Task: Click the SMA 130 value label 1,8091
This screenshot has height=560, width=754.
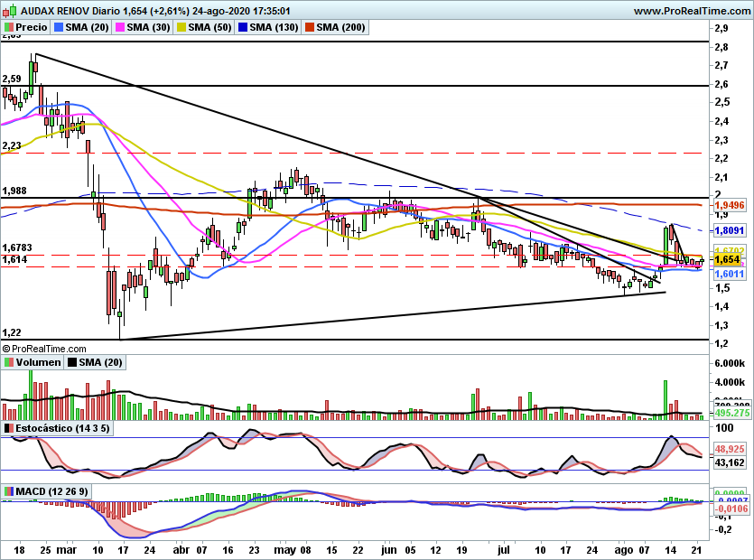Action: tap(730, 230)
